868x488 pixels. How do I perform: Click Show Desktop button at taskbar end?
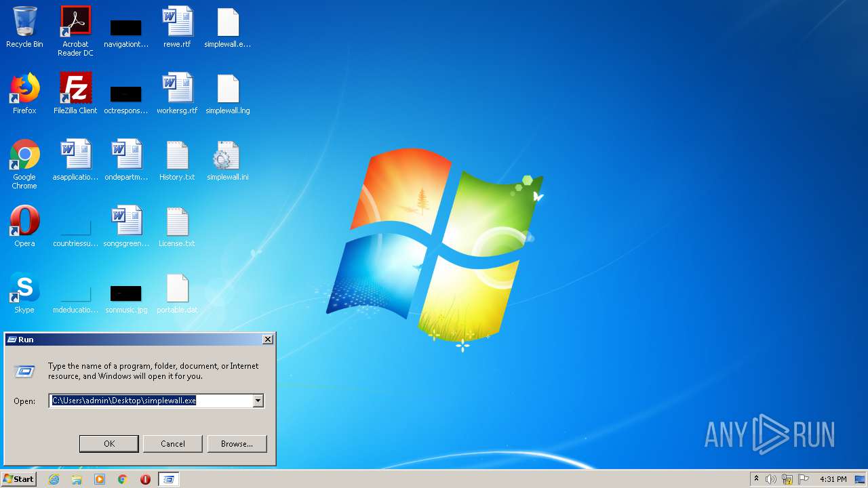[x=860, y=479]
